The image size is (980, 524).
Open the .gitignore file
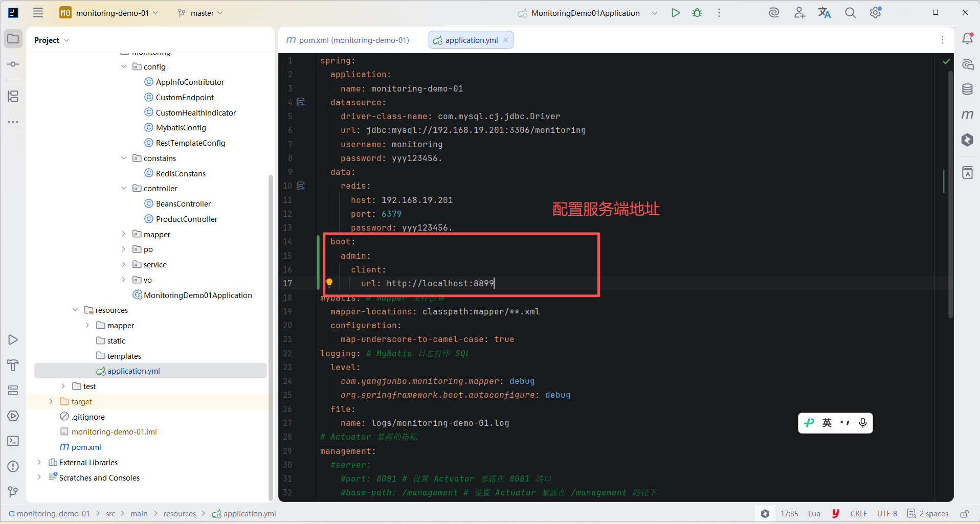88,417
